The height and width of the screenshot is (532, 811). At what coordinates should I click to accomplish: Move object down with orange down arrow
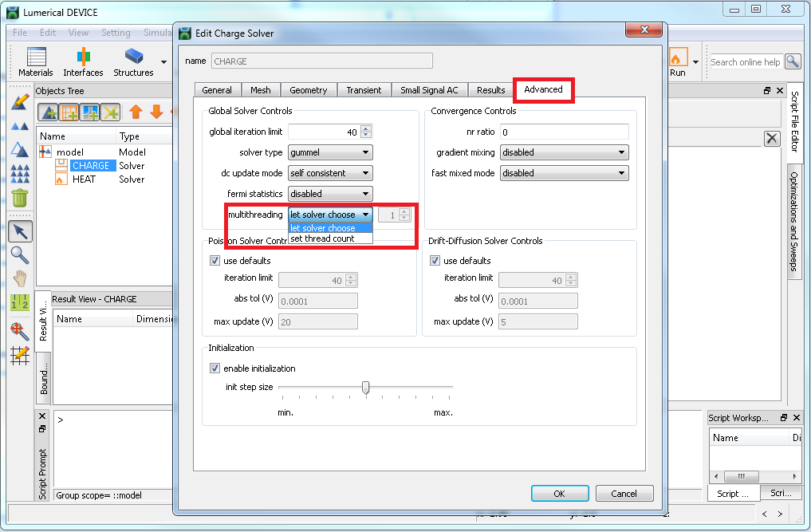[x=157, y=112]
